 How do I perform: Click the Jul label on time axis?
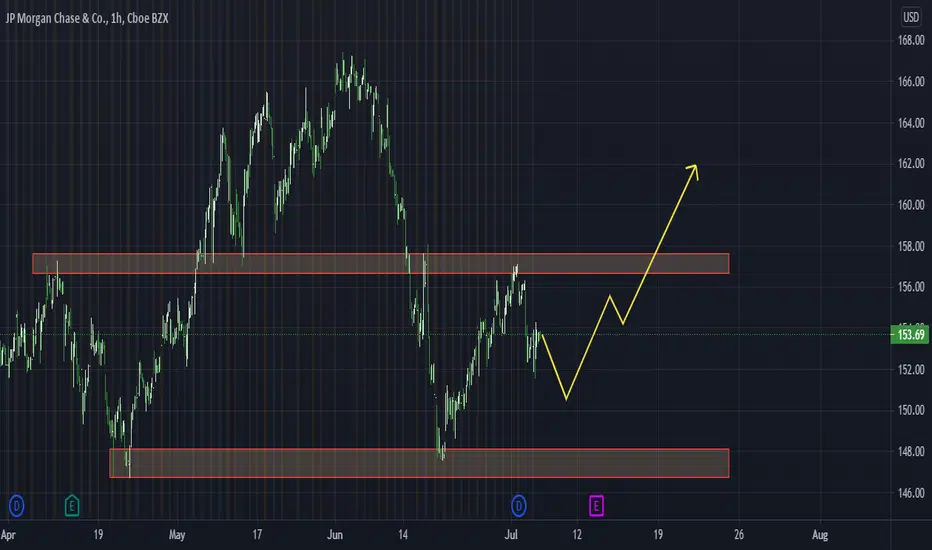click(511, 535)
